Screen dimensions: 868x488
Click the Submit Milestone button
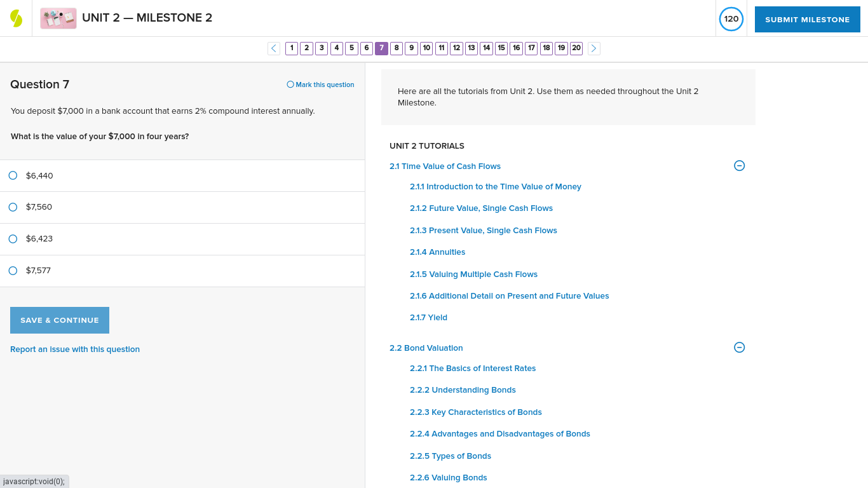pos(807,19)
